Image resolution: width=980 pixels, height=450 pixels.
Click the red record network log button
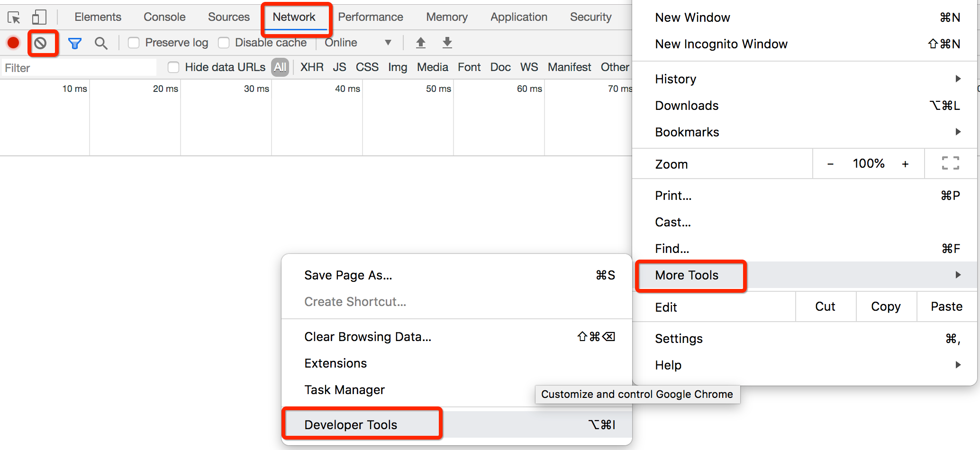pyautogui.click(x=13, y=43)
